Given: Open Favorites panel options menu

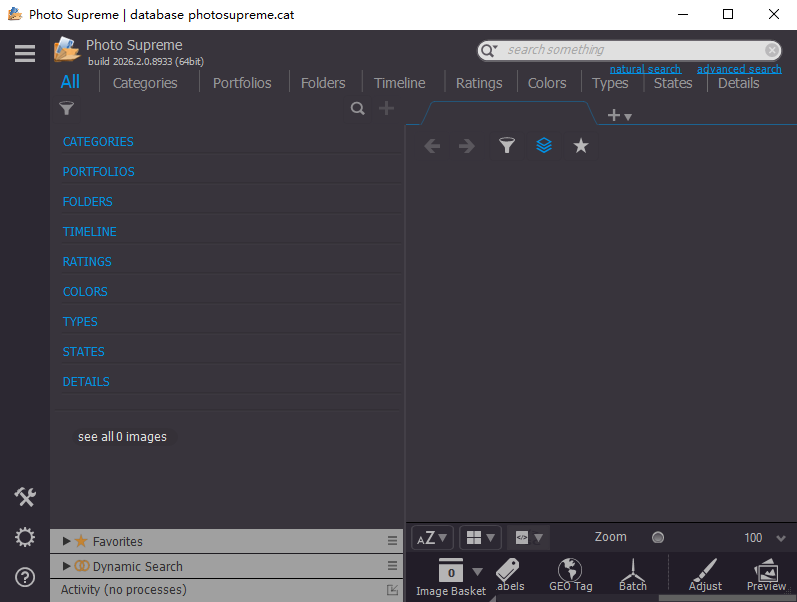Looking at the screenshot, I should pos(392,540).
